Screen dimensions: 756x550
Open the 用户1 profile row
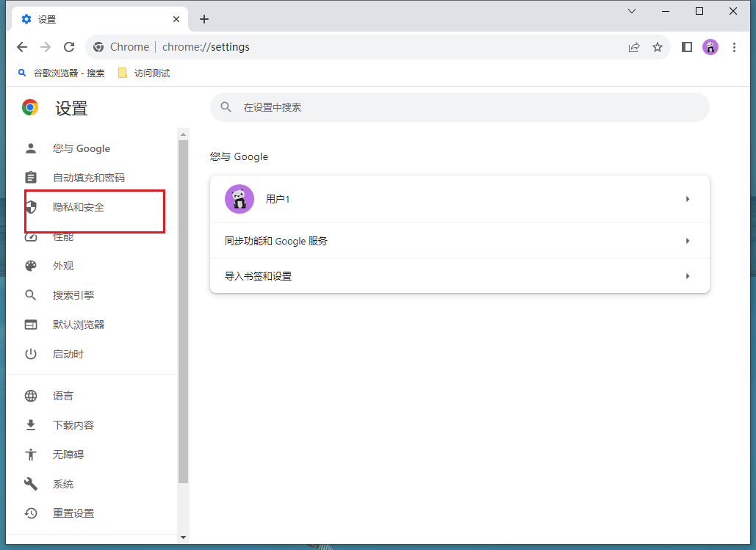pyautogui.click(x=459, y=199)
